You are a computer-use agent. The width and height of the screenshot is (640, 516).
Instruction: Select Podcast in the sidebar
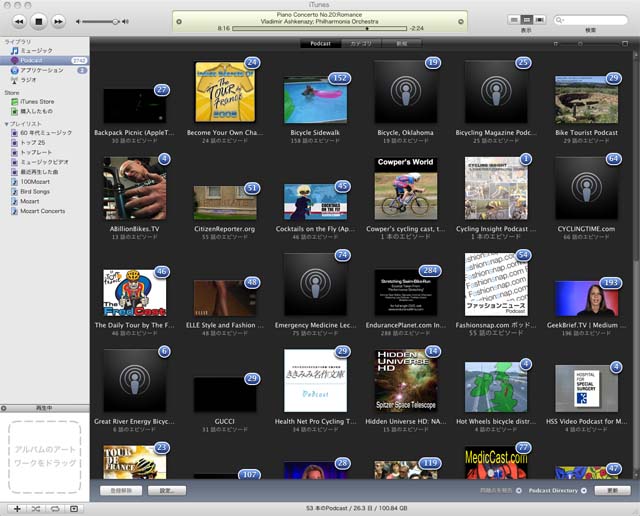click(x=45, y=60)
